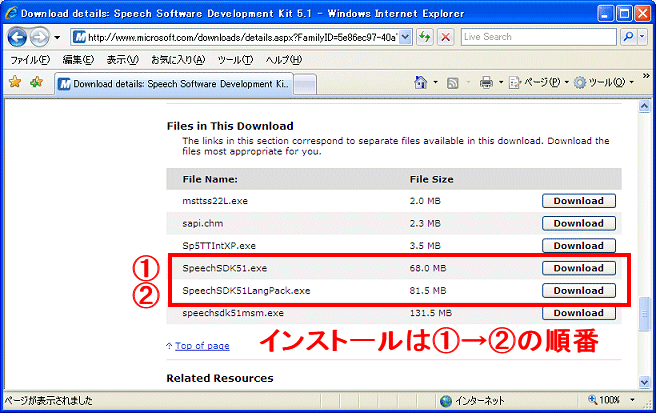Viewport: 656px width, 413px height.
Task: Download SpeechSDK51LangPack.exe
Action: coord(579,290)
